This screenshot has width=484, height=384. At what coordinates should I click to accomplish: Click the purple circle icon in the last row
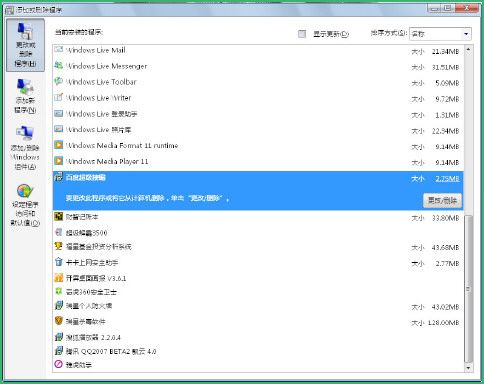59,364
